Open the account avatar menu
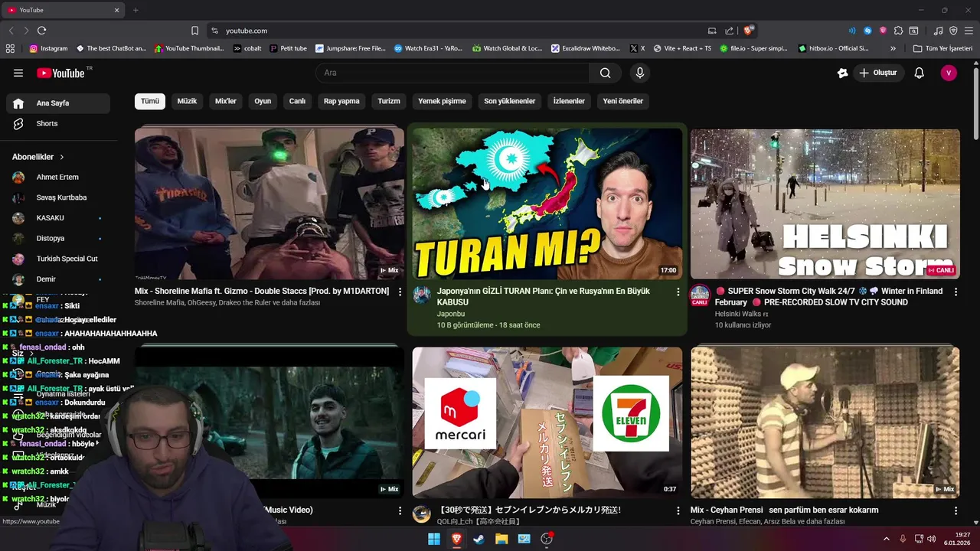 pos(949,73)
